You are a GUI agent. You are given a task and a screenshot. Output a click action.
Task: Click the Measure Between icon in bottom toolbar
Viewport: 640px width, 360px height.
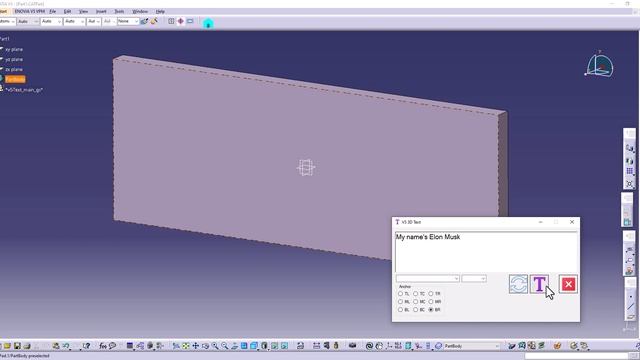(316, 346)
